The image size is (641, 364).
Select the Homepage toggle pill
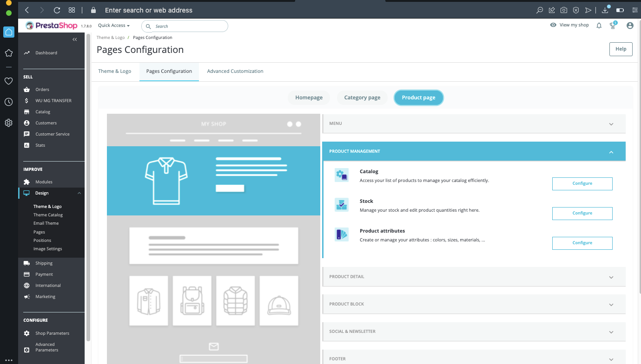click(x=309, y=97)
